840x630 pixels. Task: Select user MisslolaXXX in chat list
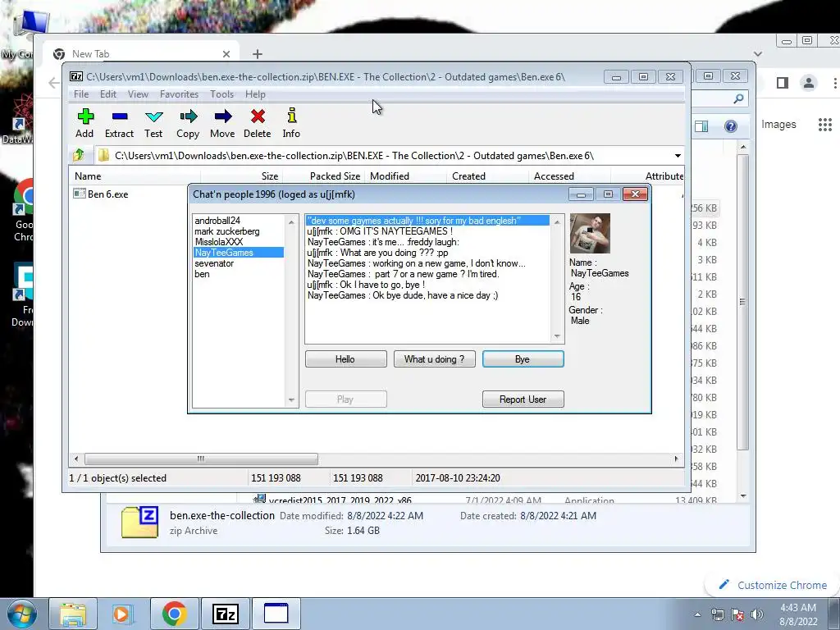click(x=218, y=242)
